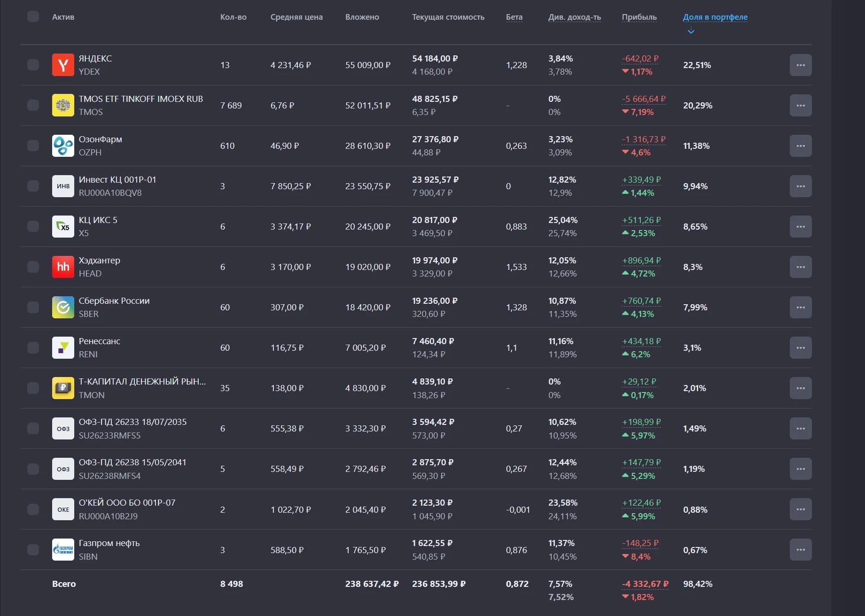
Task: Click the О'КЕЙ OKE bond icon
Action: tap(63, 509)
